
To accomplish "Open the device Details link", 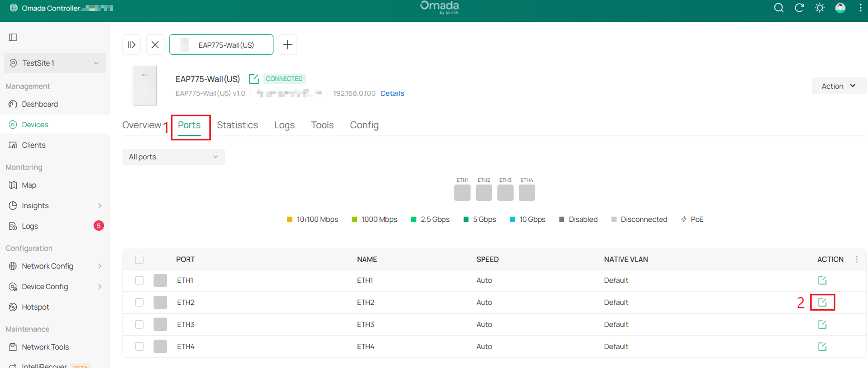I will [x=392, y=93].
